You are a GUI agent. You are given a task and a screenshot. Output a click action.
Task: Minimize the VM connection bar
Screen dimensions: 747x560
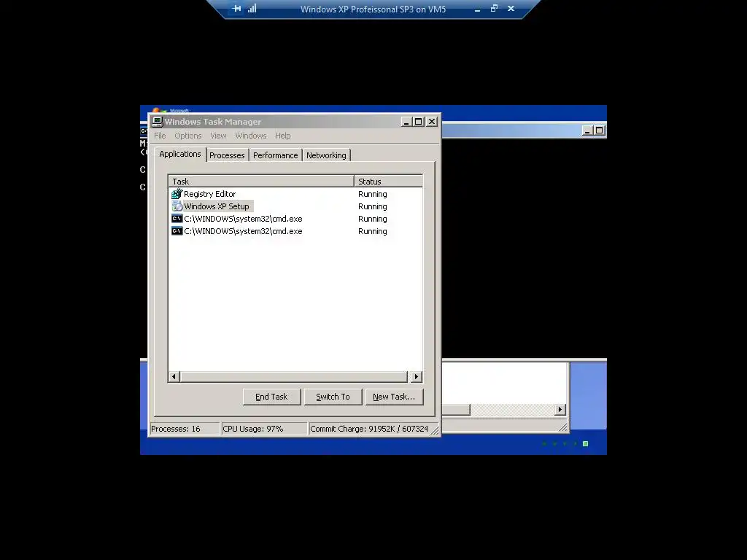477,9
